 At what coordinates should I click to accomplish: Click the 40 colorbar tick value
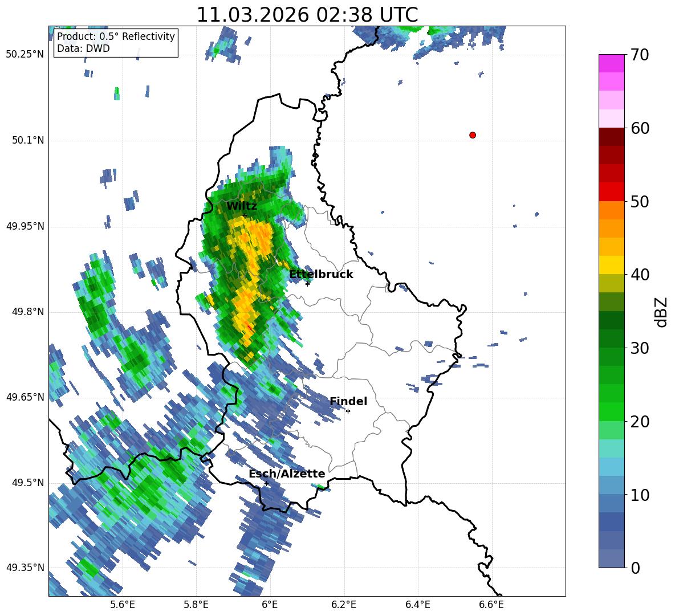639,275
